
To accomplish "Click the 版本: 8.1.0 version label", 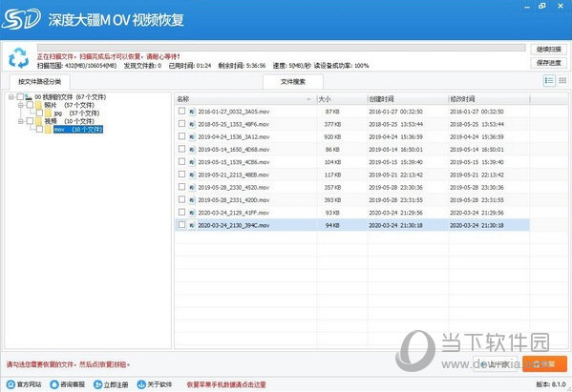I will pos(551,384).
